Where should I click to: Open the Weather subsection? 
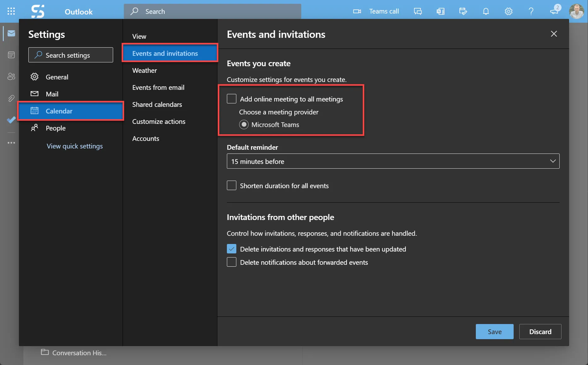pos(170,70)
